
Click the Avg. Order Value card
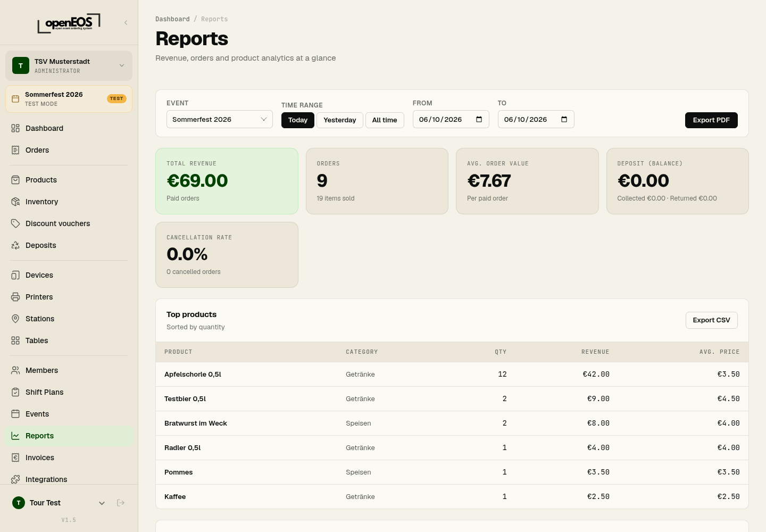527,181
